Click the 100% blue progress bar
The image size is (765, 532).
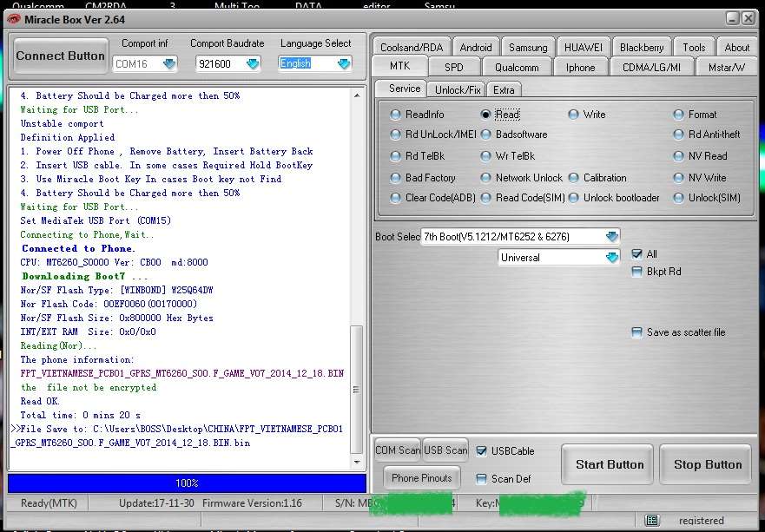pyautogui.click(x=187, y=483)
